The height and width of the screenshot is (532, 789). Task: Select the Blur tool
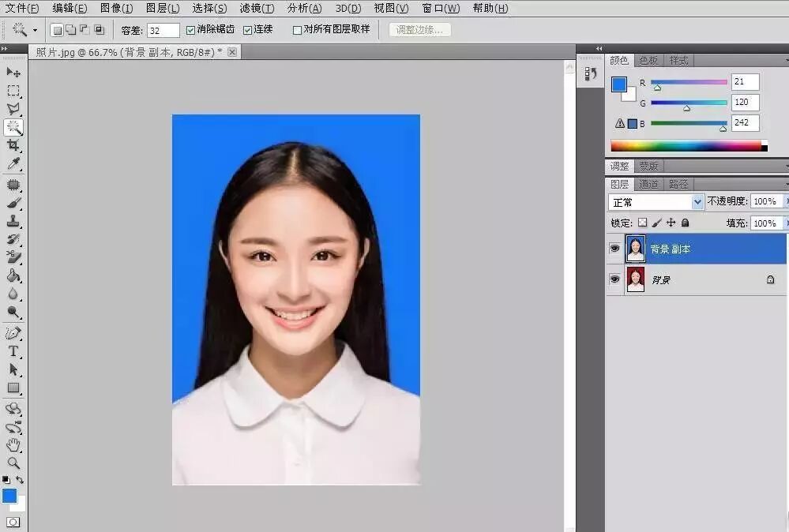pyautogui.click(x=13, y=294)
